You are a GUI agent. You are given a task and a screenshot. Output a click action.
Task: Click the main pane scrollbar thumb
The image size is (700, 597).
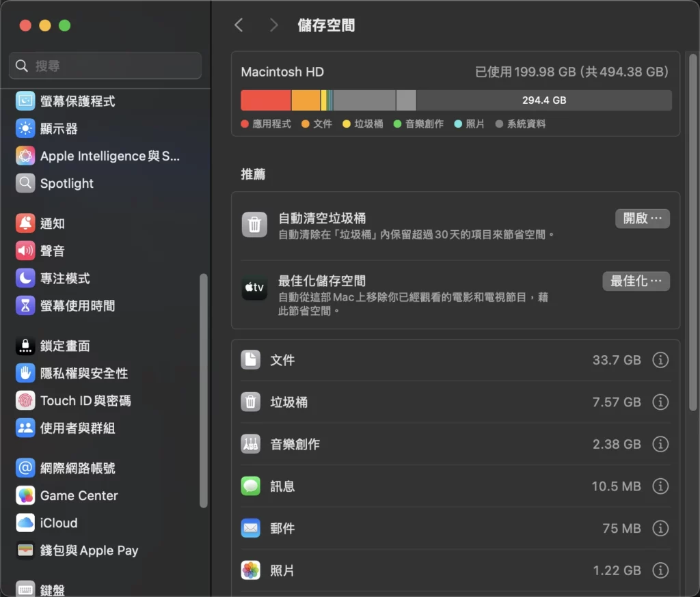click(x=693, y=232)
